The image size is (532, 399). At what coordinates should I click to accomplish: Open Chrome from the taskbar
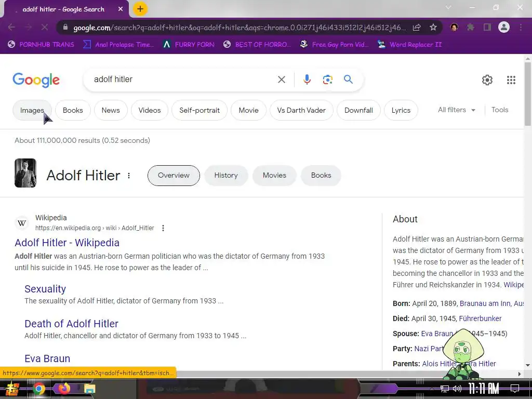[x=39, y=389]
